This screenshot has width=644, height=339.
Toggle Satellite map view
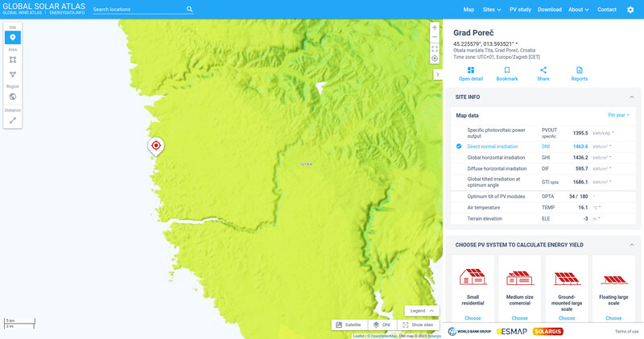coord(349,325)
